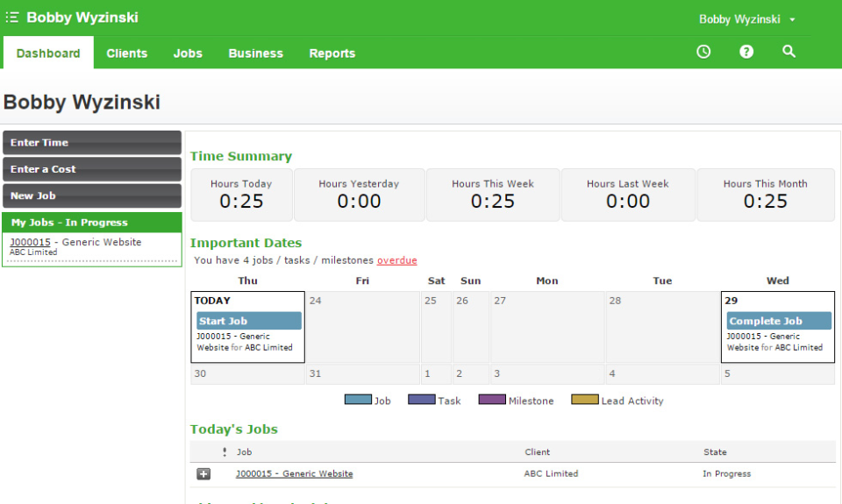Image resolution: width=842 pixels, height=504 pixels.
Task: Open the help question mark icon
Action: 746,52
